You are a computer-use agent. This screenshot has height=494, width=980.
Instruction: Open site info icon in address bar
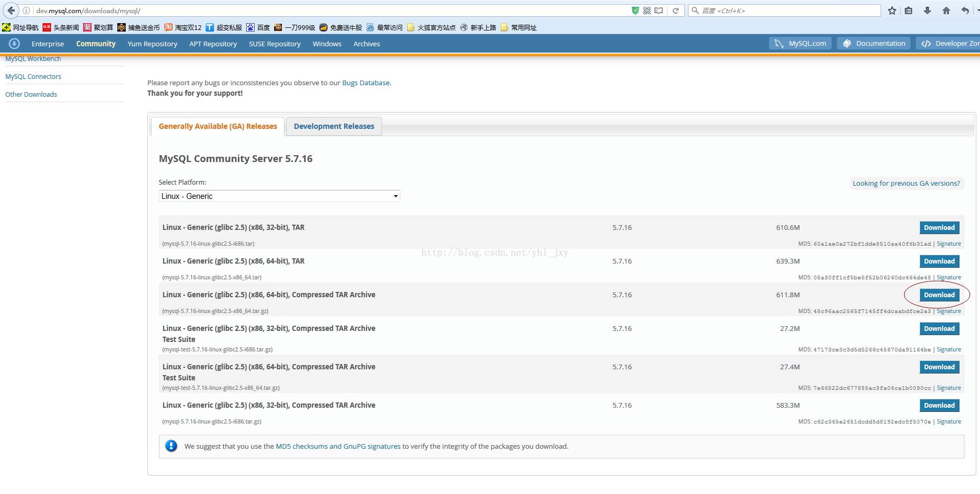26,11
